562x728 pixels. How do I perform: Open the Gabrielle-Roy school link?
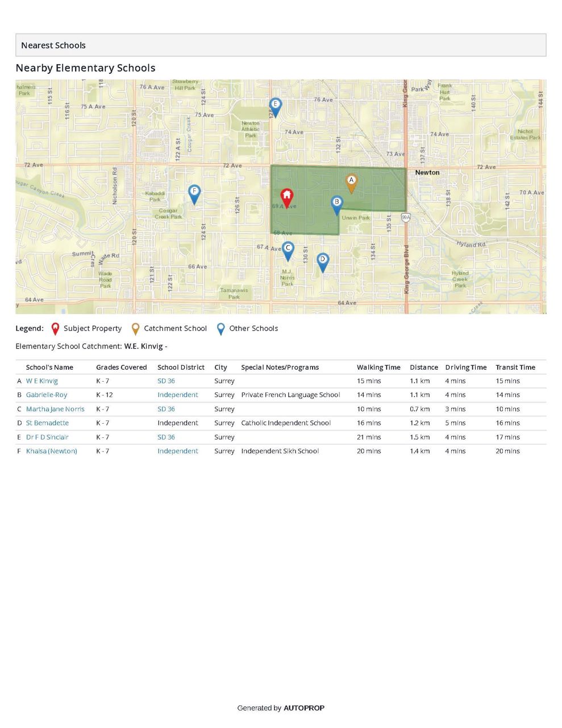pos(47,395)
